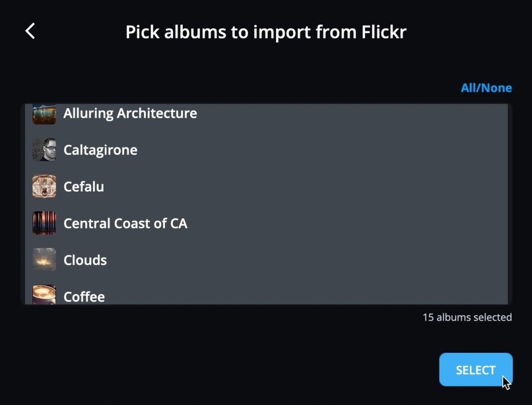Screen dimensions: 532x405
Task: Select the Clouds album name
Action: pos(85,260)
